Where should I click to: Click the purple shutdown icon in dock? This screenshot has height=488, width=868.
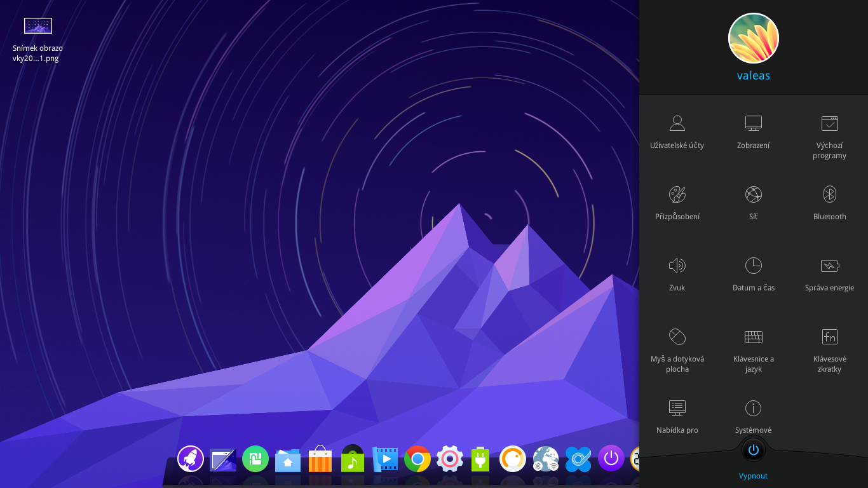tap(611, 458)
